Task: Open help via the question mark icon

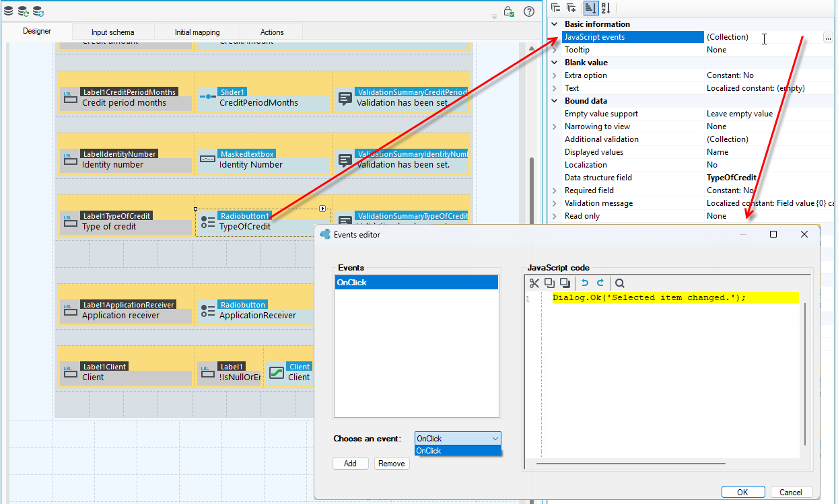Action: pos(529,11)
